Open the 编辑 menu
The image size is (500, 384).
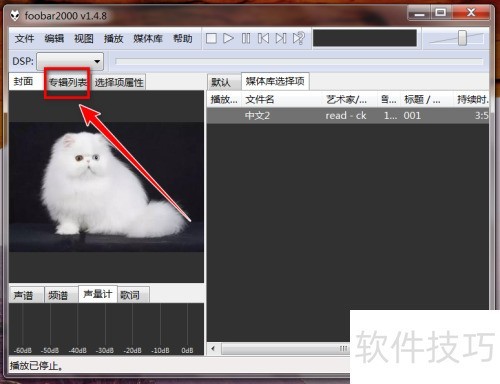click(x=54, y=39)
